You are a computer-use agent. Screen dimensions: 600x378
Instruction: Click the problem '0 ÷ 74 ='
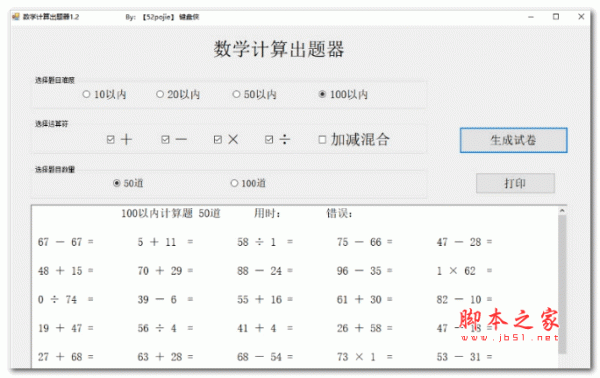click(65, 299)
